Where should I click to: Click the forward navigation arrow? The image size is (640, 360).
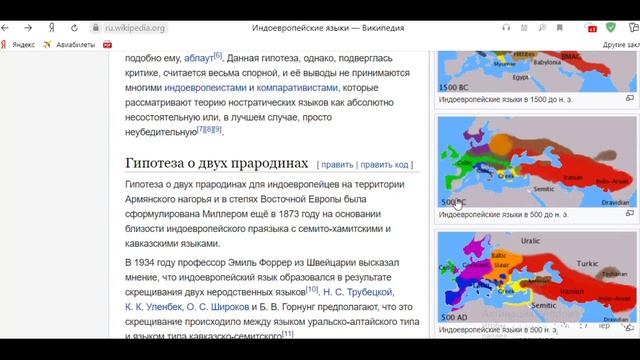point(28,28)
